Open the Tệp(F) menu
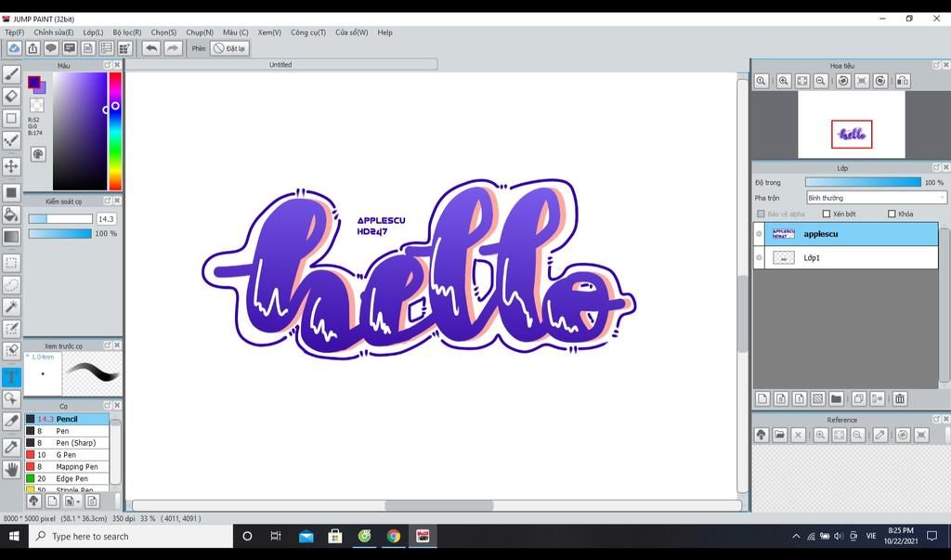This screenshot has width=951, height=560. 15,33
